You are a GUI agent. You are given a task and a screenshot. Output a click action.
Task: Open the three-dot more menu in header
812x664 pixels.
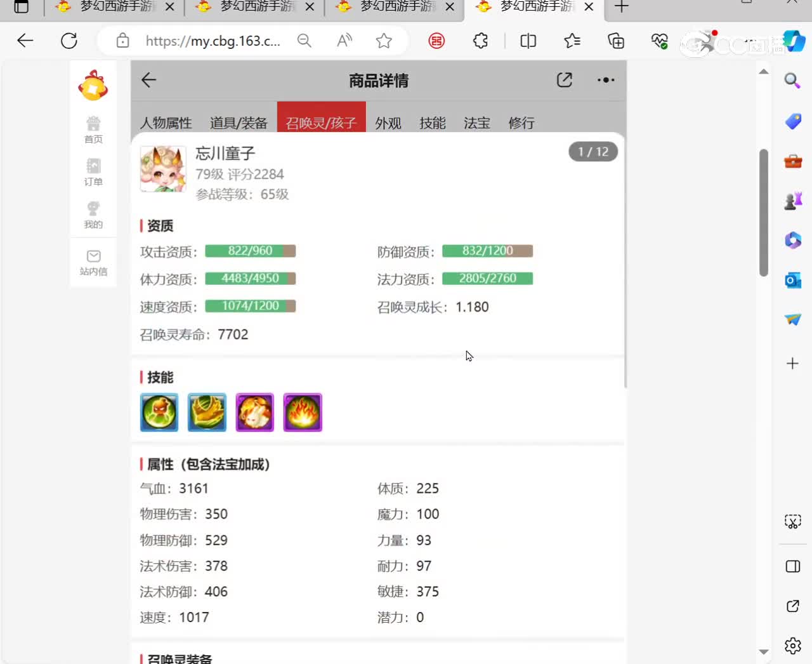pyautogui.click(x=606, y=80)
